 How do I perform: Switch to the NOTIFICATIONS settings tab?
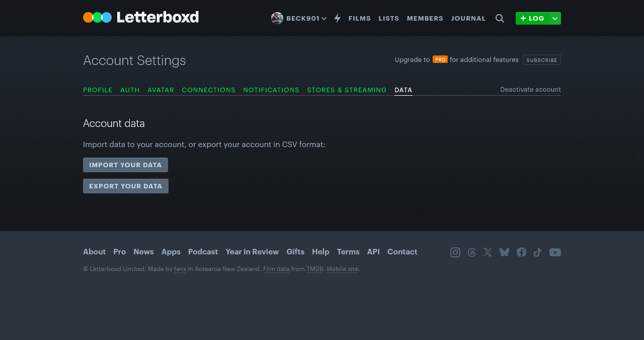tap(271, 90)
